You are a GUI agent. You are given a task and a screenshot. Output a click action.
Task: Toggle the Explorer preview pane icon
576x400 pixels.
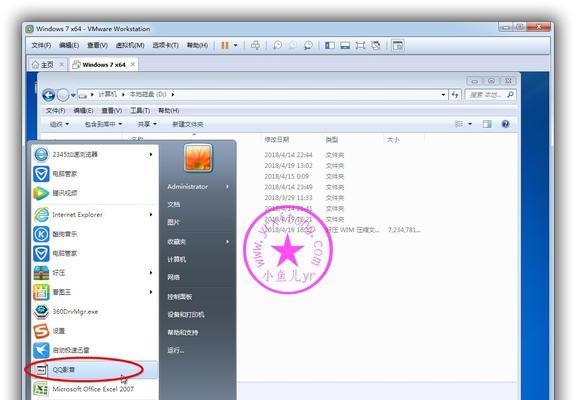[487, 124]
